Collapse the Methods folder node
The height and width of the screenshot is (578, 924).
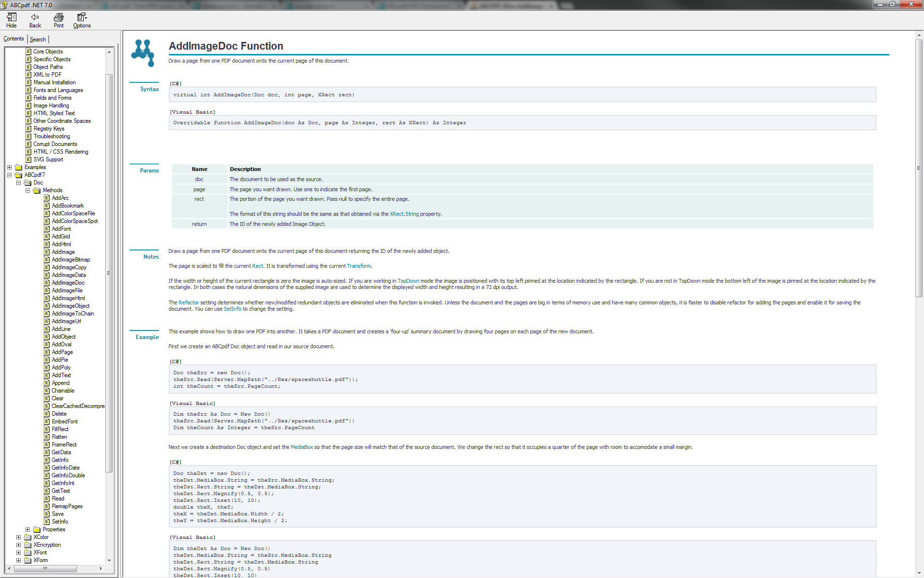click(x=27, y=190)
